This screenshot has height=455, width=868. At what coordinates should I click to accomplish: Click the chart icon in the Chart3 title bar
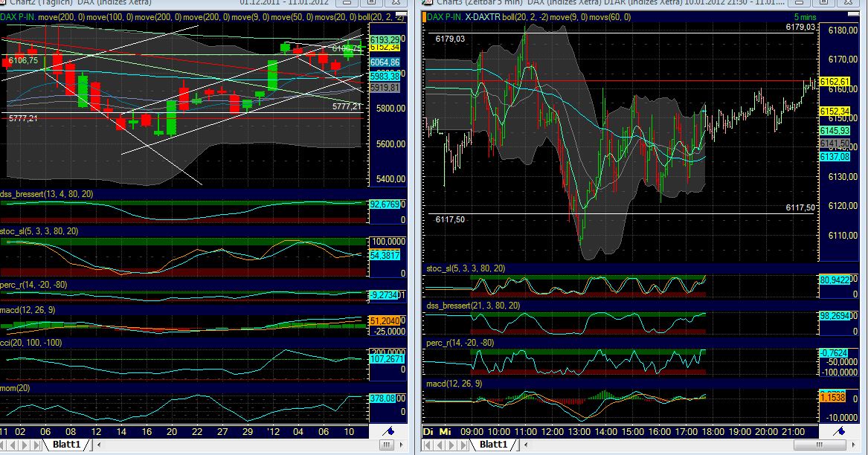[x=426, y=4]
